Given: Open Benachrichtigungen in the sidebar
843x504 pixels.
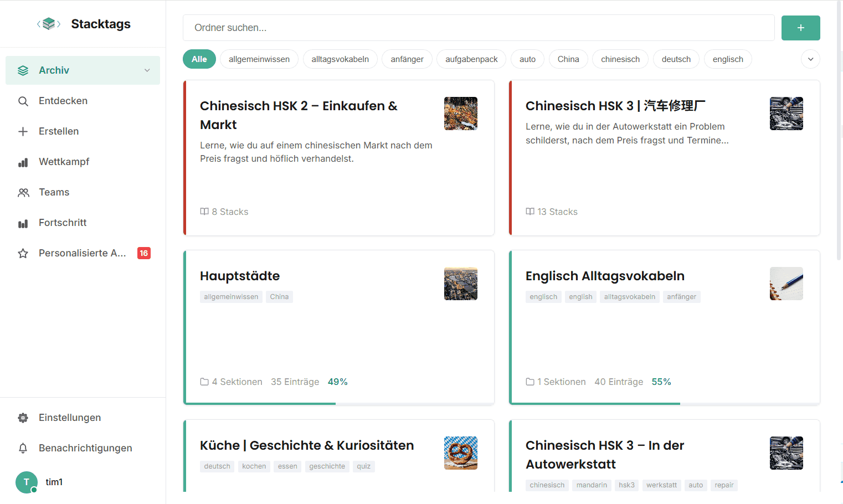Looking at the screenshot, I should coord(83,448).
